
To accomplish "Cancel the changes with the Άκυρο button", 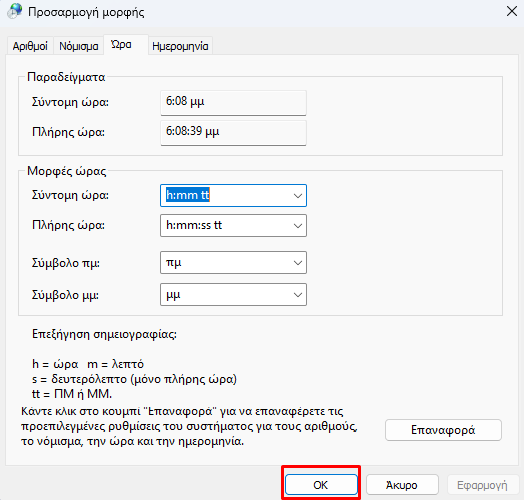I will pyautogui.click(x=402, y=485).
